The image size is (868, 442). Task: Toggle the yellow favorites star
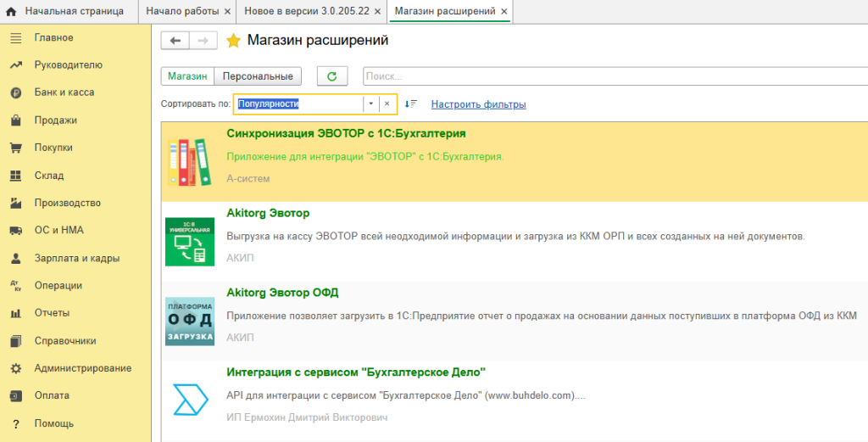click(233, 41)
